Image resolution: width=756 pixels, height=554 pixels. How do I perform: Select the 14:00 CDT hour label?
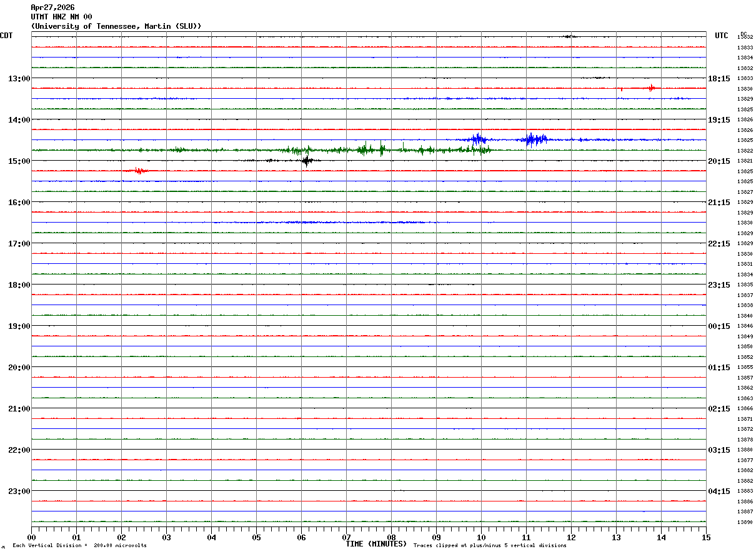(x=19, y=119)
